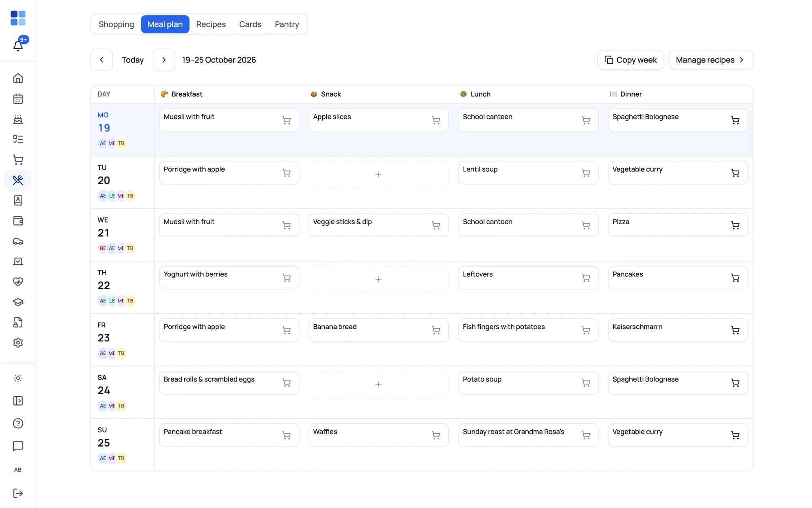This screenshot has width=812, height=508.
Task: Open the contacts icon in sidebar
Action: pos(18,200)
